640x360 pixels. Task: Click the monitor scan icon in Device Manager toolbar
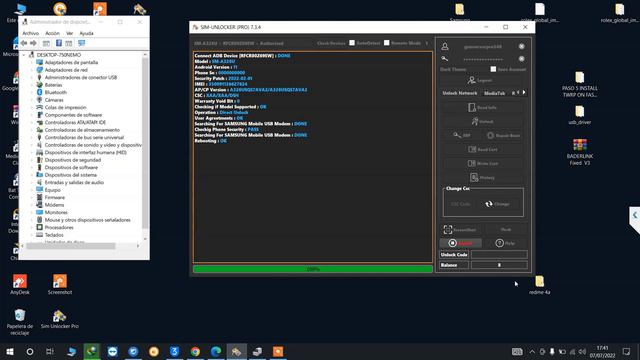click(x=82, y=43)
